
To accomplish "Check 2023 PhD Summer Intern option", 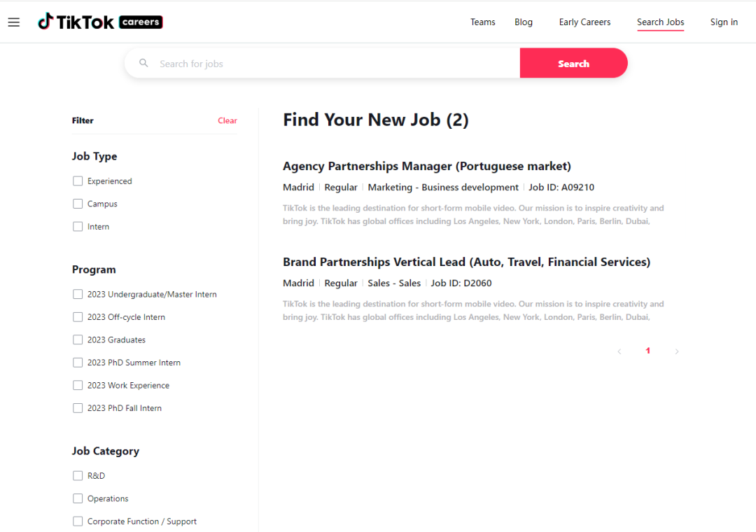I will 78,363.
